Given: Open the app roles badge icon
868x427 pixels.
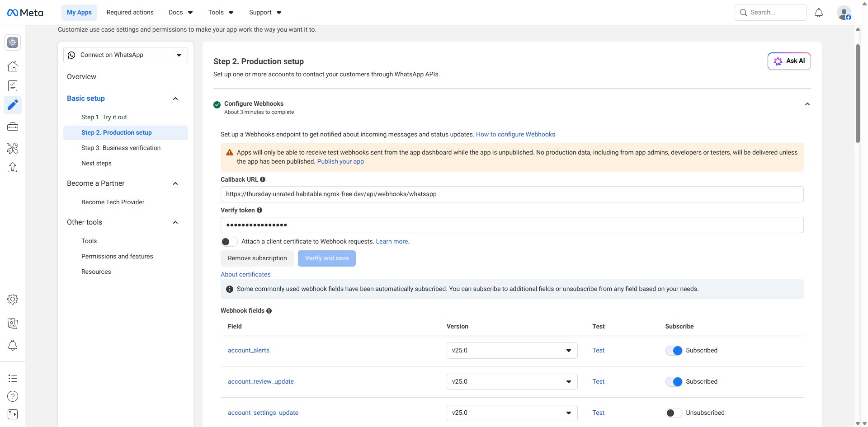Looking at the screenshot, I should [x=13, y=323].
